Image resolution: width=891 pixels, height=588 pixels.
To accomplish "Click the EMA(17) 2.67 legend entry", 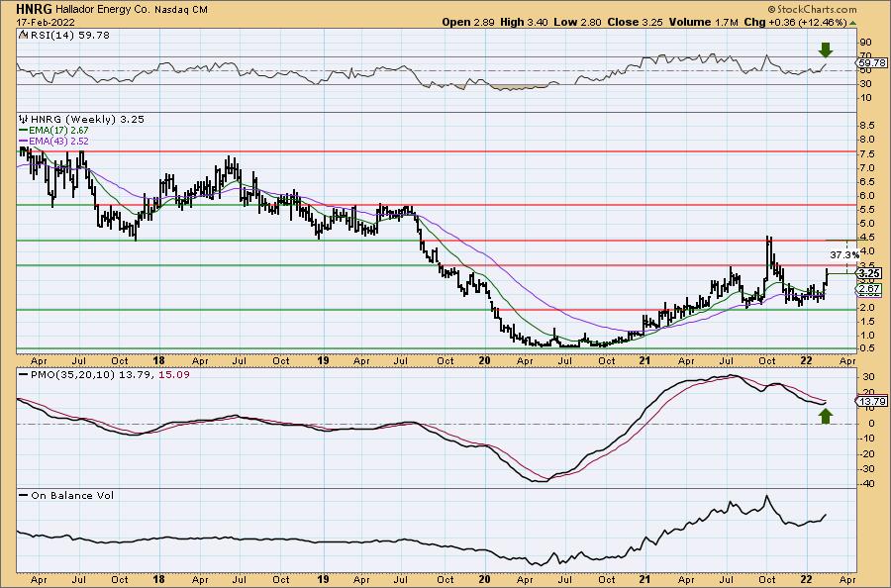I will pos(58,130).
